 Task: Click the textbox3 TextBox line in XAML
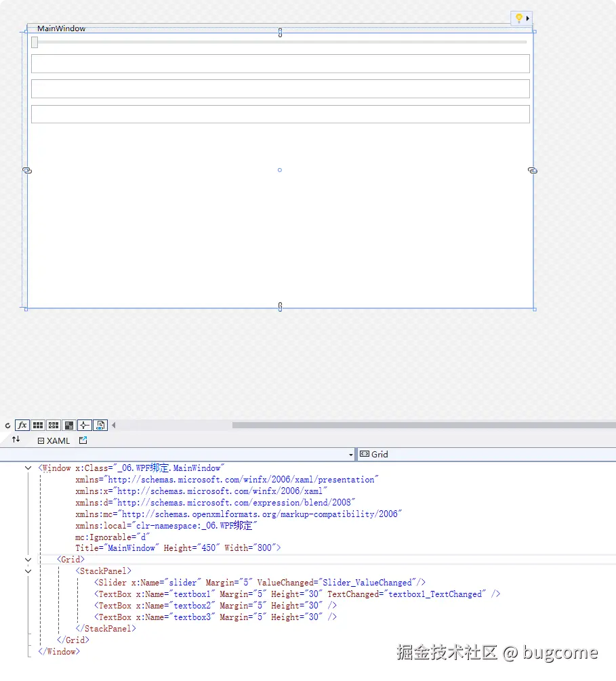[215, 617]
